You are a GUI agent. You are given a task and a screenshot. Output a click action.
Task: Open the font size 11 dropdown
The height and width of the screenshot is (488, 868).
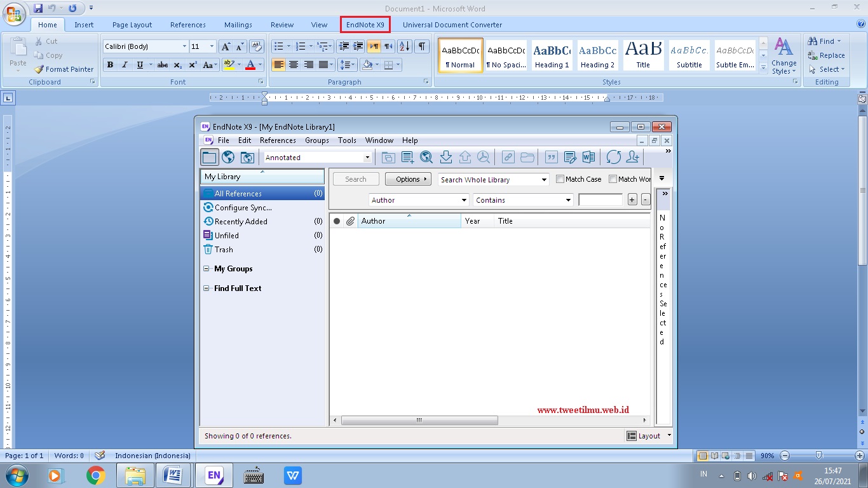tap(212, 46)
